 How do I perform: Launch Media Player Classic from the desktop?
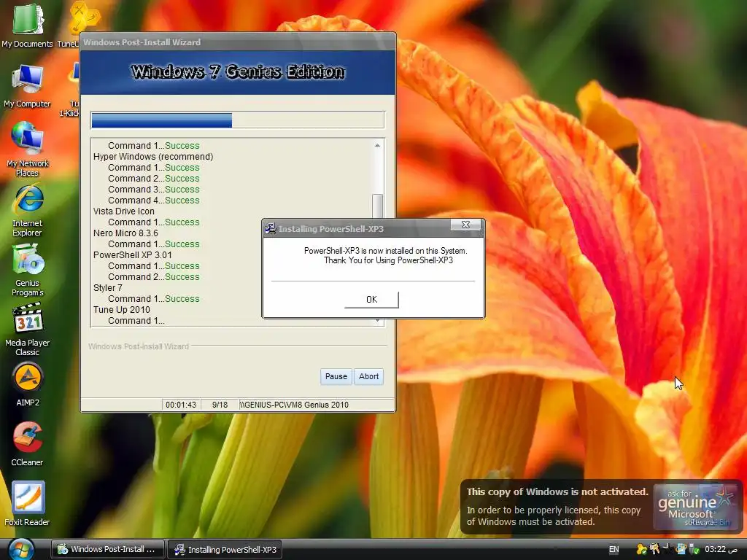coord(27,330)
